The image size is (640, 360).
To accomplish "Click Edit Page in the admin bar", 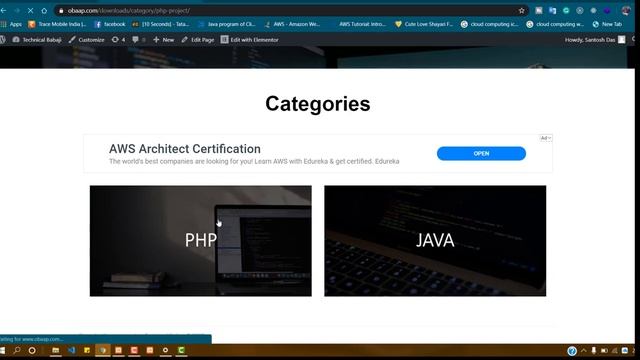I will pyautogui.click(x=198, y=40).
